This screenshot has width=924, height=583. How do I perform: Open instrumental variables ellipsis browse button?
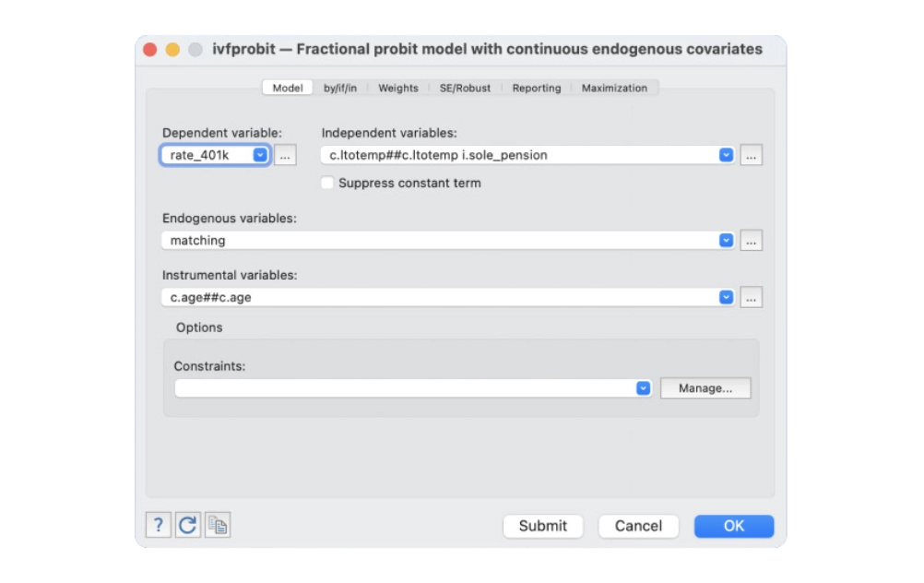pos(751,298)
